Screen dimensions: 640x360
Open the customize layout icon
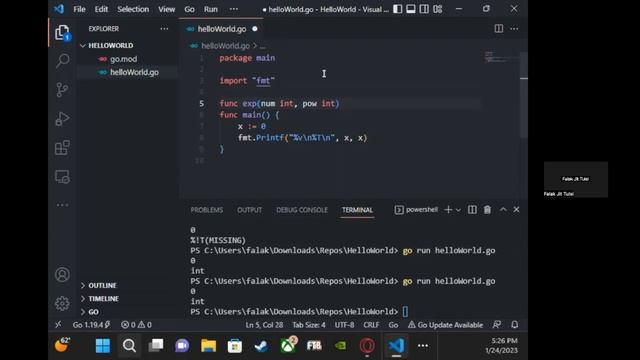[x=438, y=9]
